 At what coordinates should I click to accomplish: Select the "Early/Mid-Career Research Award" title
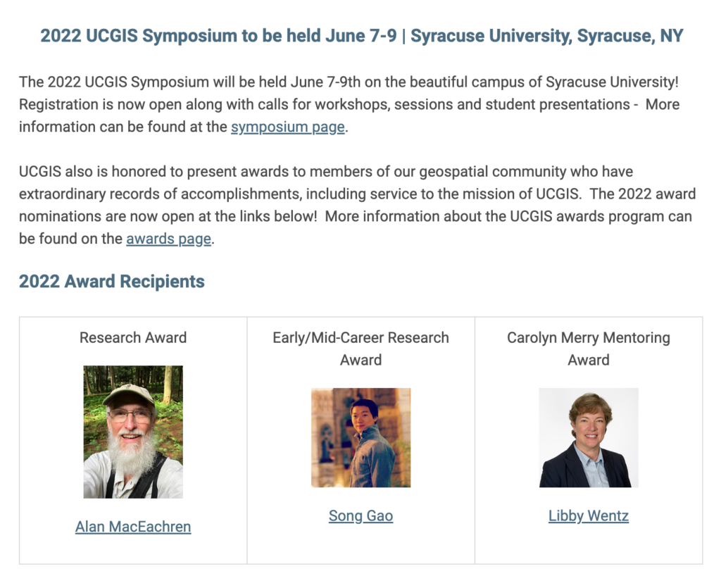(360, 349)
